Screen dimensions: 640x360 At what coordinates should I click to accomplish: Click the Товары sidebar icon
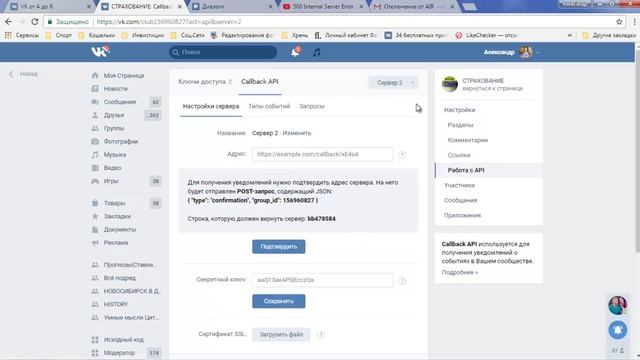tap(95, 203)
